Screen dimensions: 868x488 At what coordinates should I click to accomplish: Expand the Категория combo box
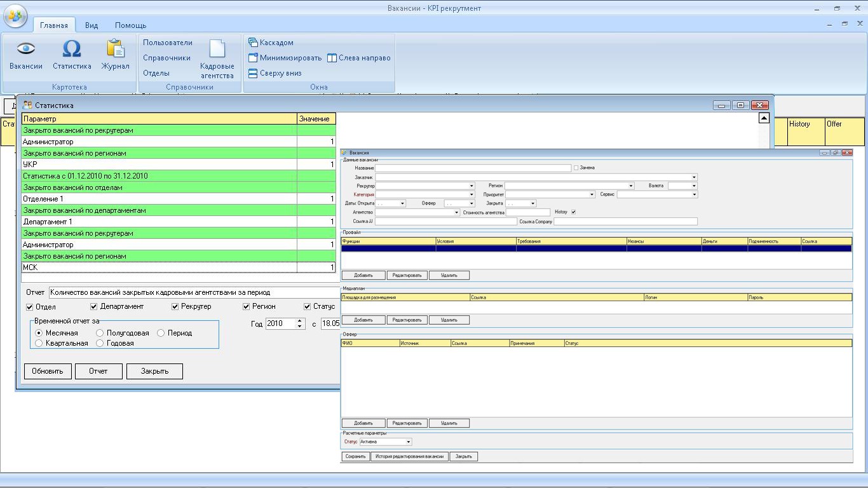coord(471,194)
